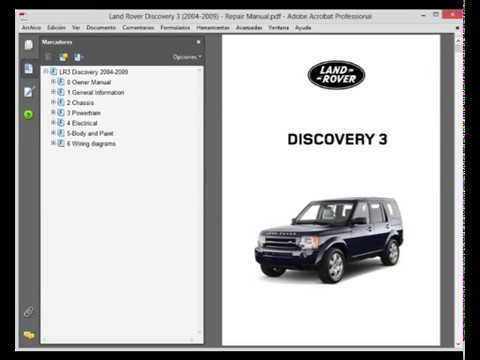
Task: Expand the 3 Powertrain bookmark
Action: 53,112
